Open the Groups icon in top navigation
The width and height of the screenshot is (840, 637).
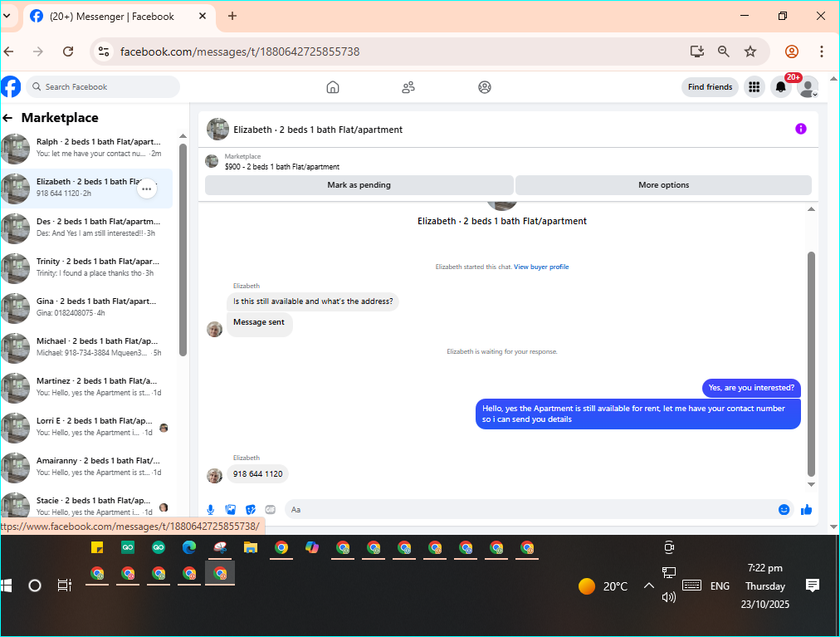pos(484,87)
